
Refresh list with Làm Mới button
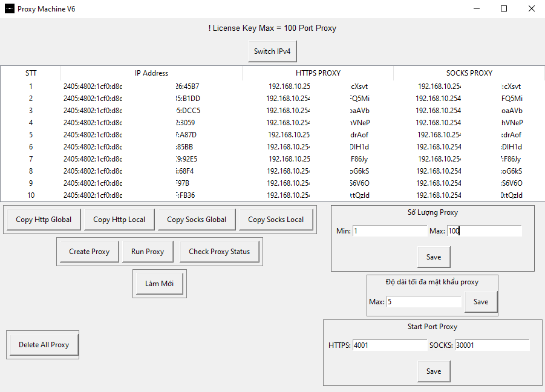[x=160, y=284]
